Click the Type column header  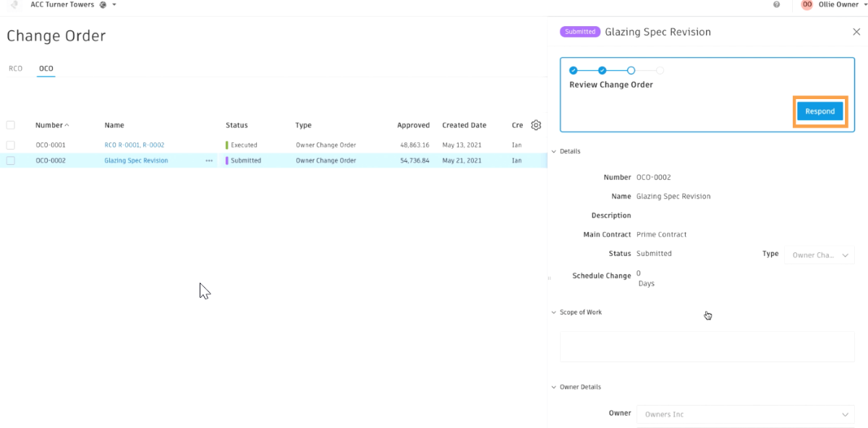[x=303, y=125]
